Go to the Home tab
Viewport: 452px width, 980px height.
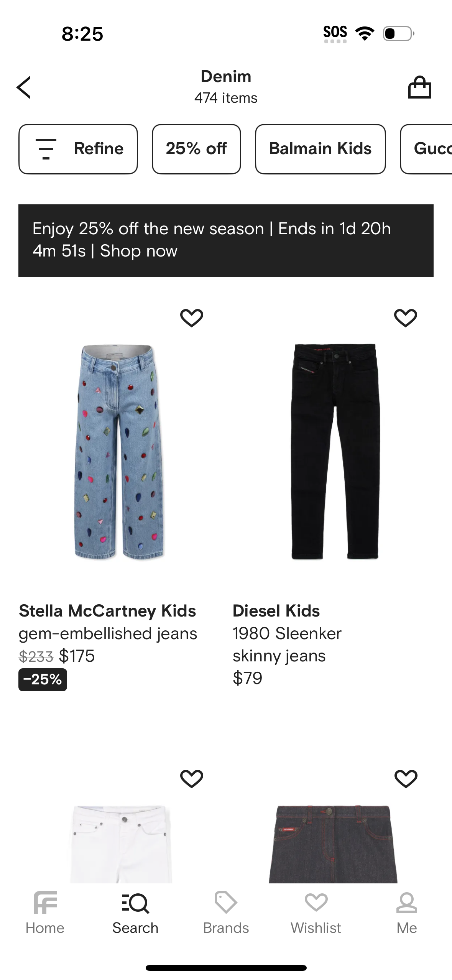coord(45,913)
